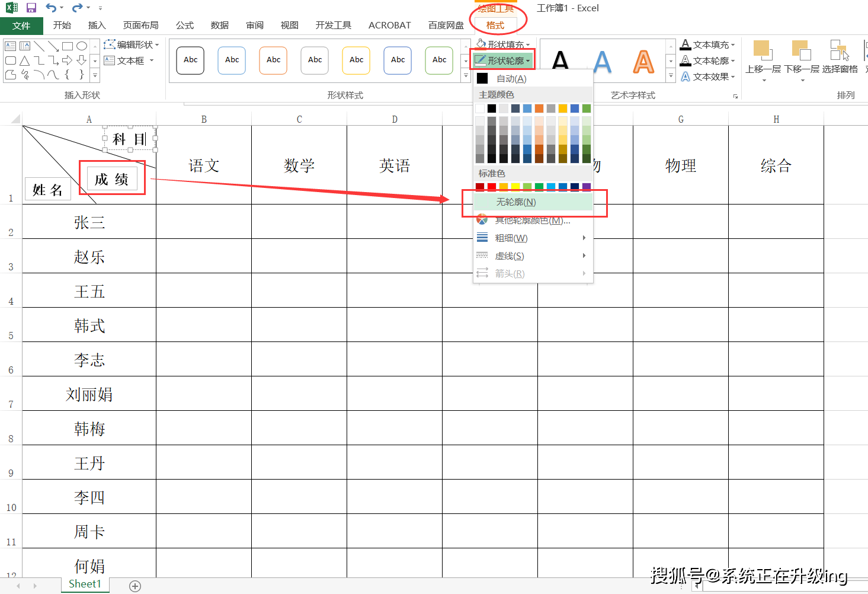This screenshot has height=594, width=868.
Task: Expand the shape styles gallery
Action: click(x=466, y=76)
